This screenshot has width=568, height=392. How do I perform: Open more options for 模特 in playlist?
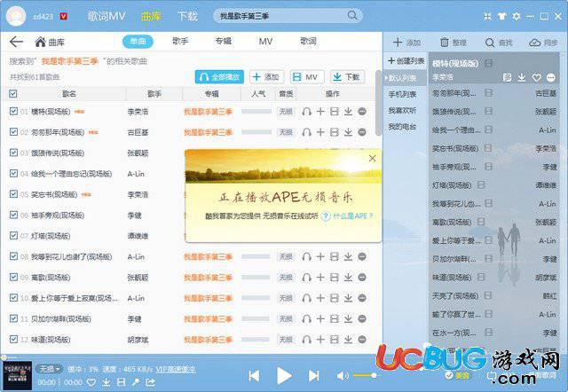(x=550, y=77)
